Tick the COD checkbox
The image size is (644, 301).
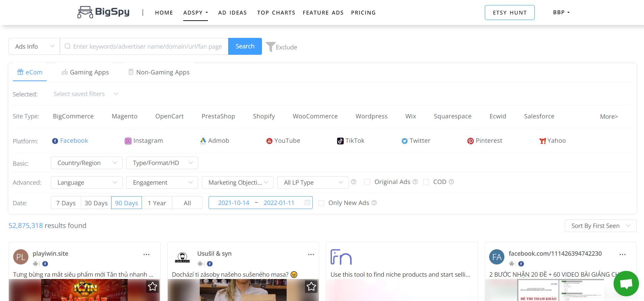[426, 182]
